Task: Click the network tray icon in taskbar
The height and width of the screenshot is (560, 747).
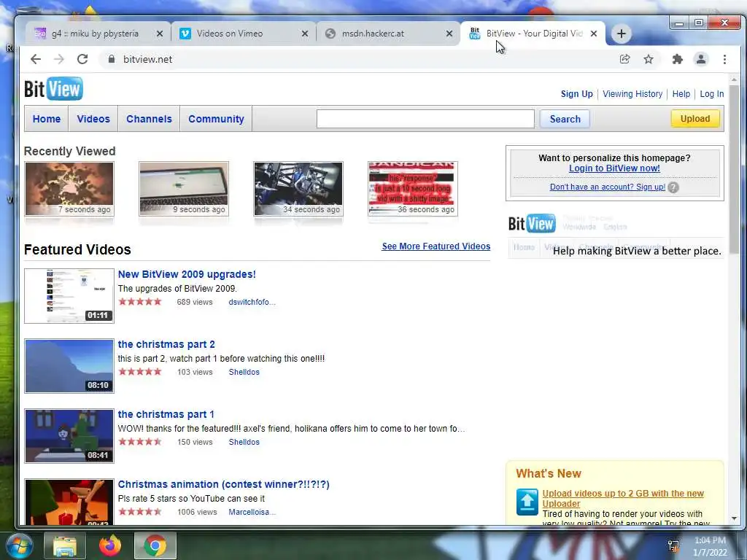Action: point(673,546)
